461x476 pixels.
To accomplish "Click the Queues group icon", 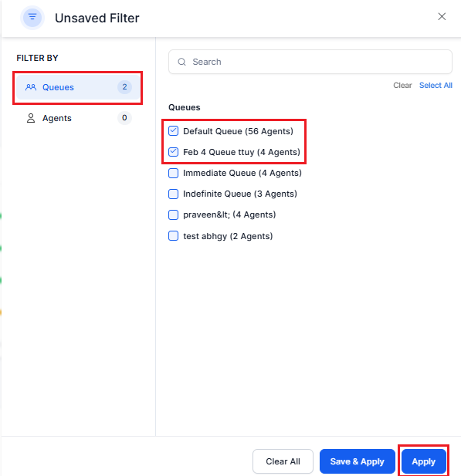I will pos(31,87).
